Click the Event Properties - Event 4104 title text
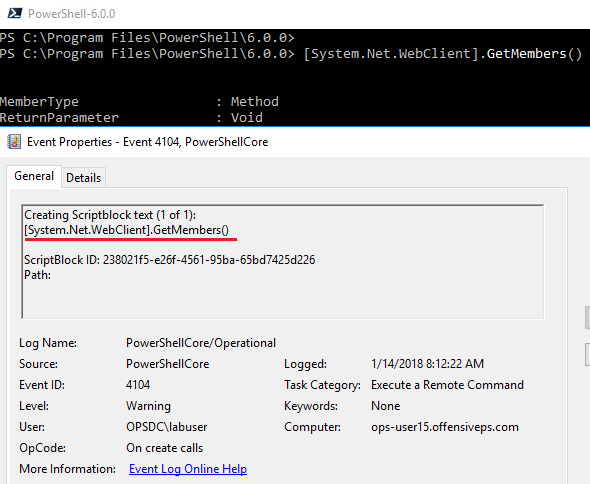 (x=148, y=142)
